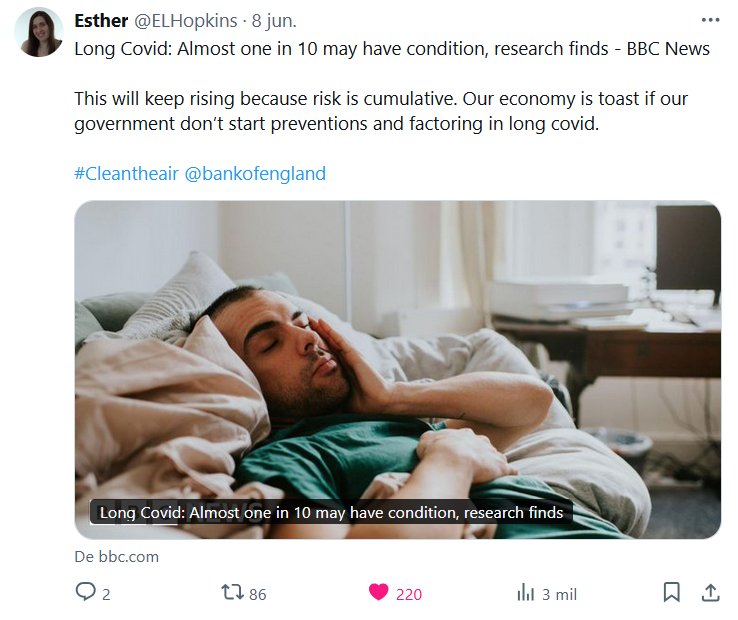Open the three-dot more options menu

[710, 20]
